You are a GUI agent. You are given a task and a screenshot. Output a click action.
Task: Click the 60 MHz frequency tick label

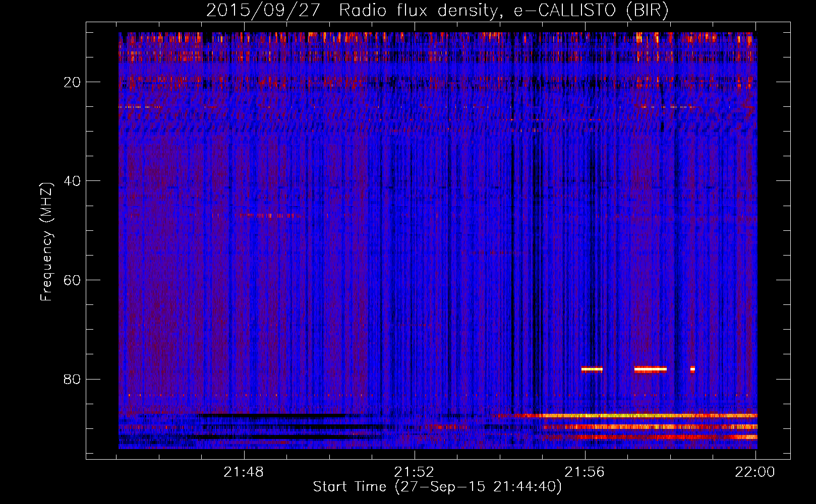[x=73, y=280]
